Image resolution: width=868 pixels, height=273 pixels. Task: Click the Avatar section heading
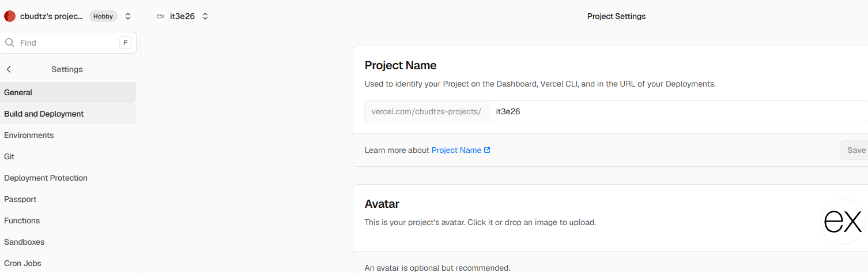tap(382, 204)
